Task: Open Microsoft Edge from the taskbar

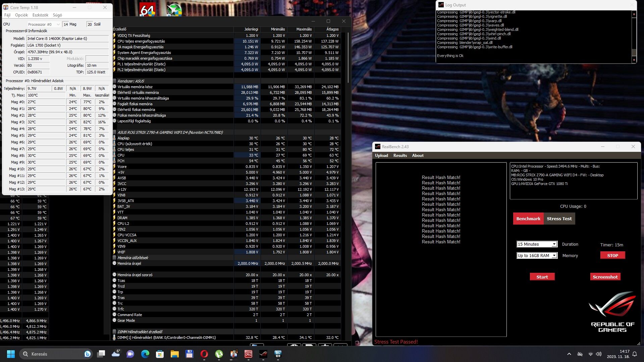Action: pyautogui.click(x=145, y=354)
